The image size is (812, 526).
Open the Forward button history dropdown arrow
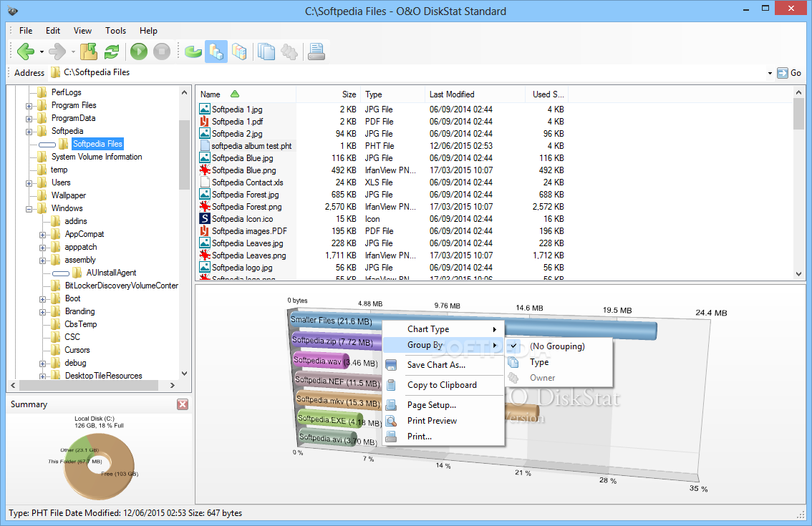[x=73, y=52]
